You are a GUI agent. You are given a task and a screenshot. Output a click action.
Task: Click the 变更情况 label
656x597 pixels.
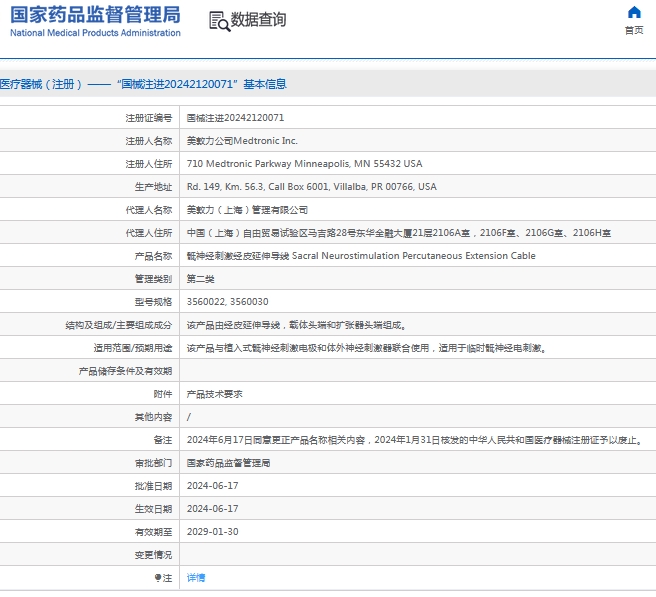point(154,555)
